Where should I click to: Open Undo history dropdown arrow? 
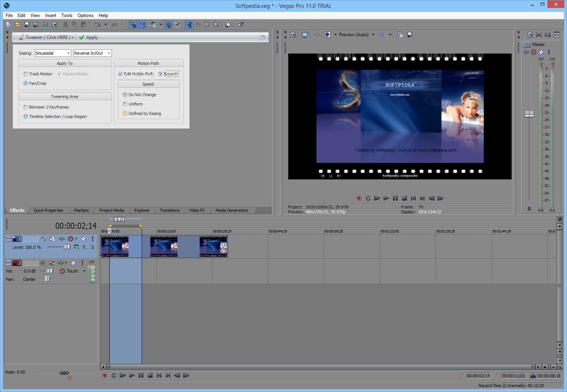(x=105, y=24)
